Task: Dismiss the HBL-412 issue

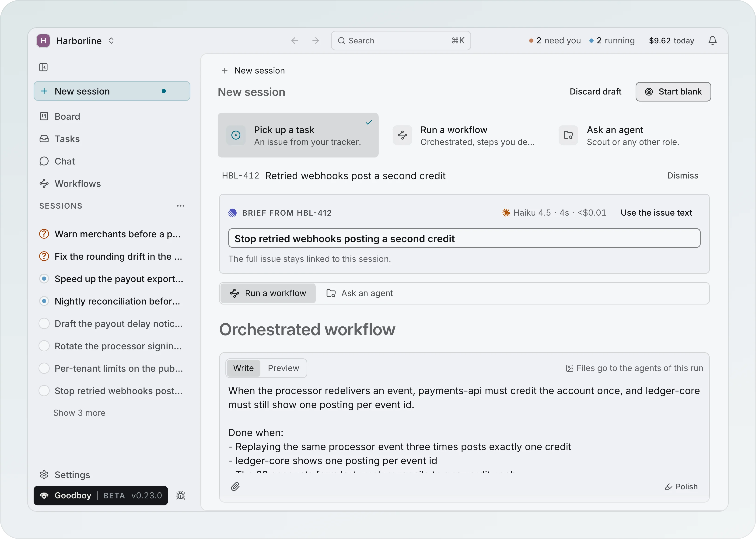Action: [x=683, y=175]
